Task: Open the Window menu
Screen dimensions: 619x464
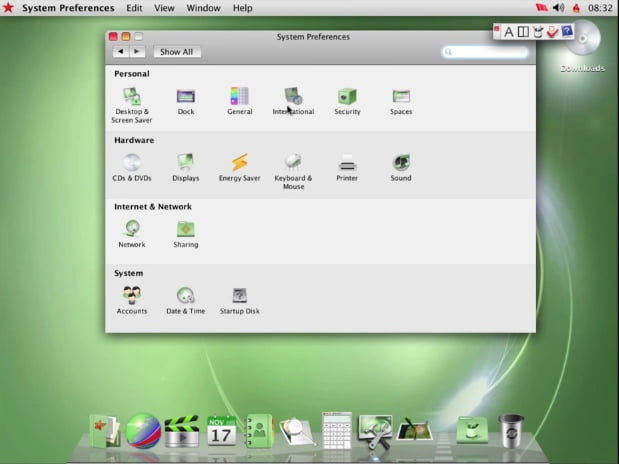Action: (204, 8)
